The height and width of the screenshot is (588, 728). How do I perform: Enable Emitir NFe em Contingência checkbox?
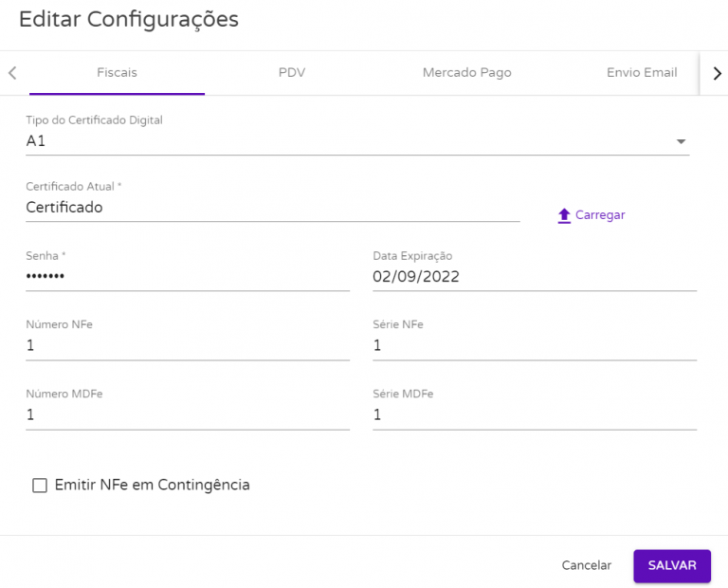coord(40,486)
